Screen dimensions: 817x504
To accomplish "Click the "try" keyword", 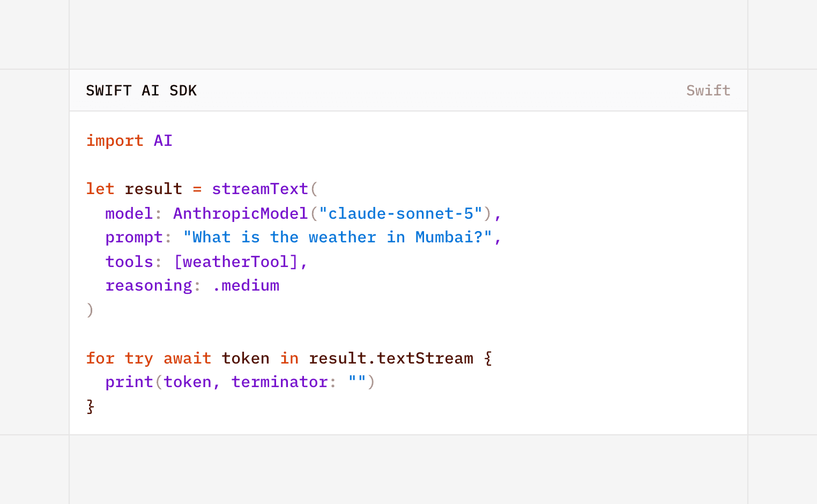I will pos(139,359).
